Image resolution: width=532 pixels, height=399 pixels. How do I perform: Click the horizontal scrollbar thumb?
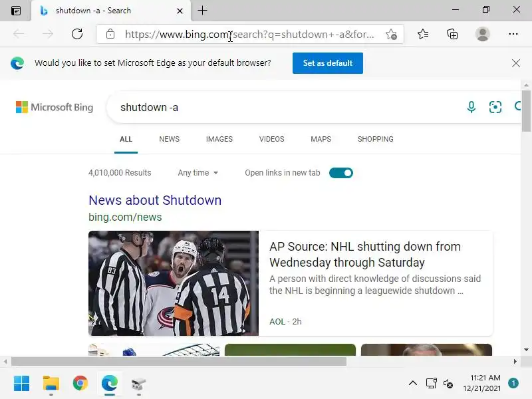click(x=179, y=362)
